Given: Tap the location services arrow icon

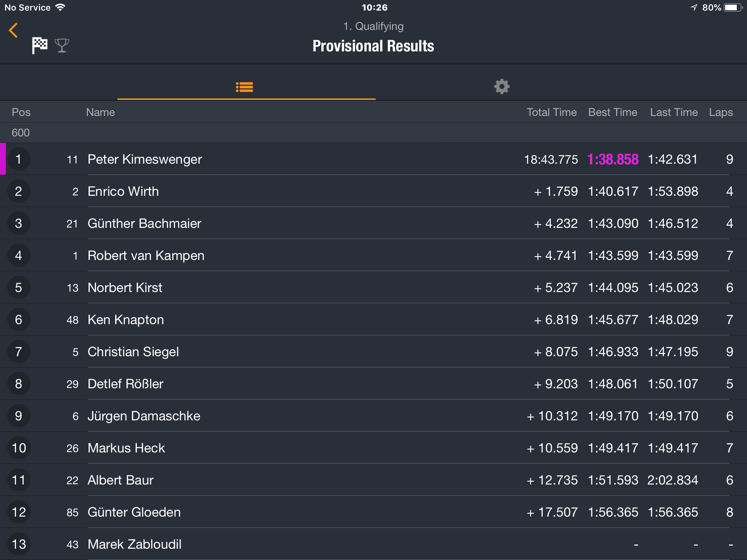Looking at the screenshot, I should click(694, 8).
